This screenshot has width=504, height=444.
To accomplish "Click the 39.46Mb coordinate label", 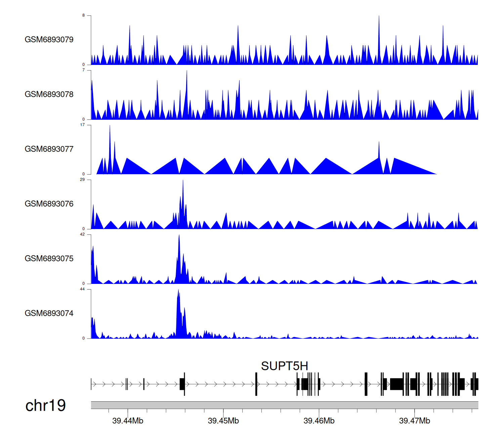I will click(x=319, y=421).
